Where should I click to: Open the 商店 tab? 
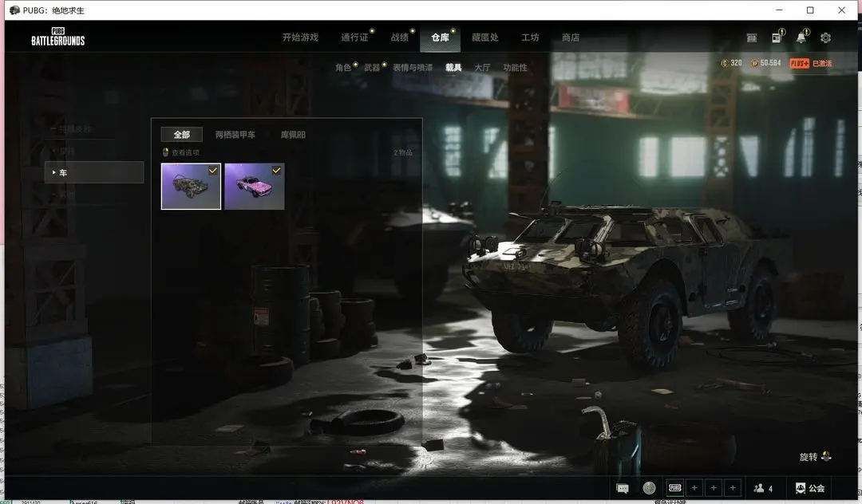[x=571, y=37]
